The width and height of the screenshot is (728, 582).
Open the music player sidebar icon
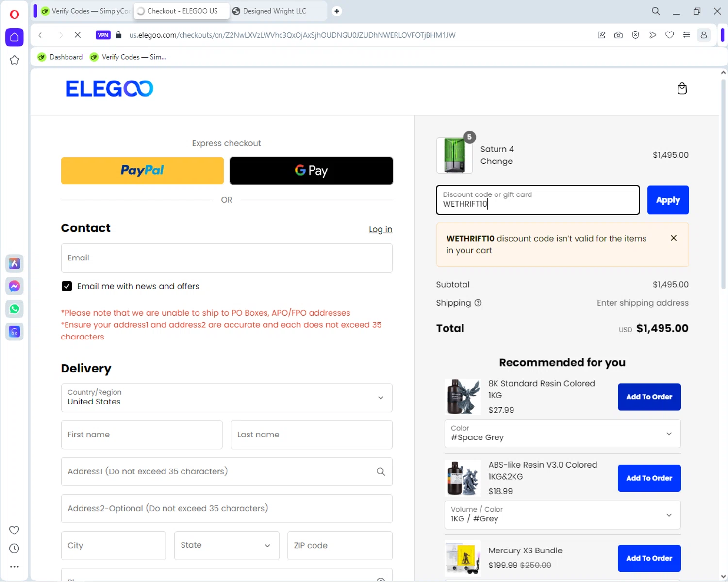[x=15, y=332]
